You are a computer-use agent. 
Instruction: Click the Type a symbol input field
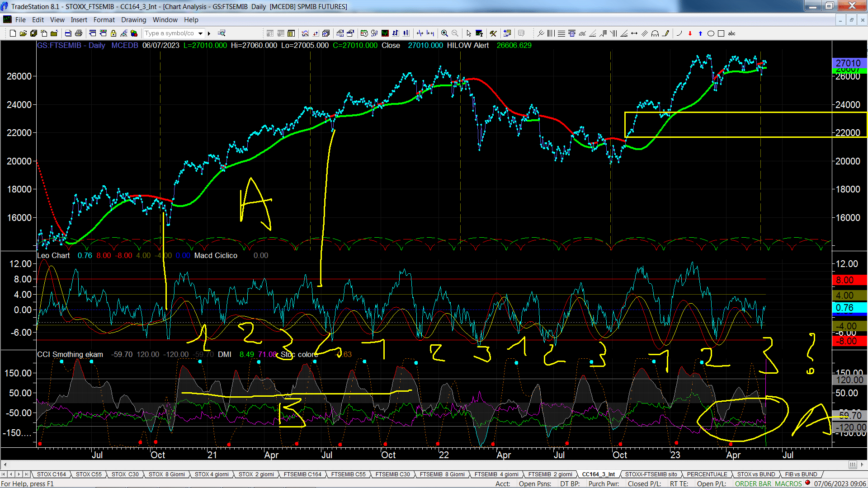tap(170, 33)
